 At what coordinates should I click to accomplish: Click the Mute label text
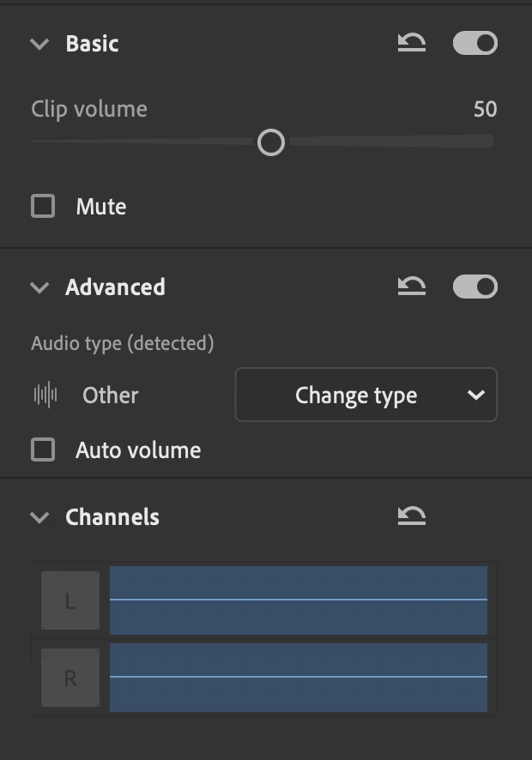[101, 207]
